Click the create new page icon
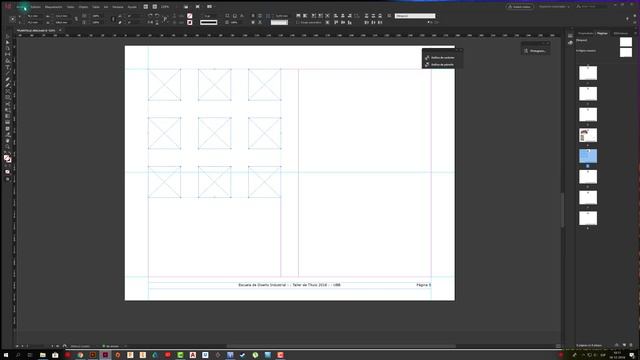 pos(624,345)
